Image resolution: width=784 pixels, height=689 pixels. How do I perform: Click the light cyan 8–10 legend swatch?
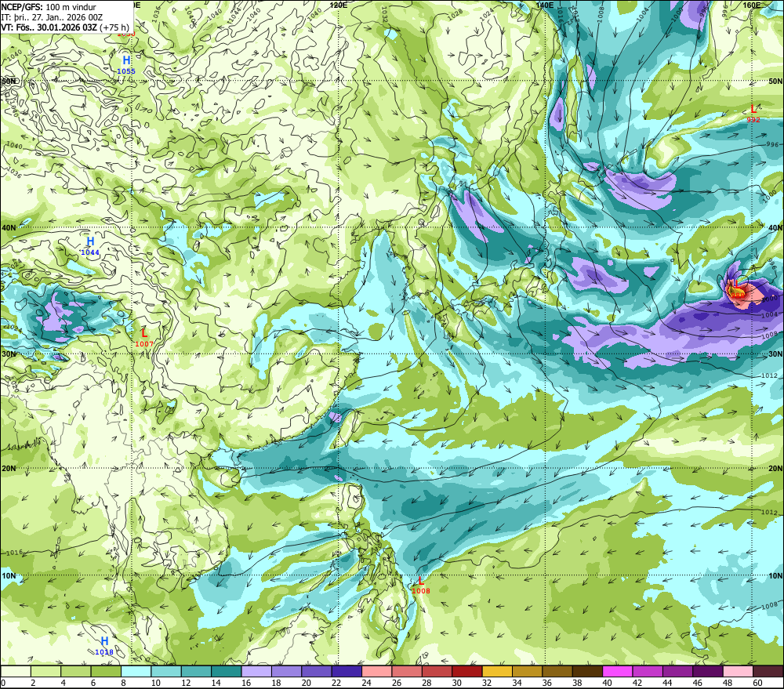click(x=136, y=672)
